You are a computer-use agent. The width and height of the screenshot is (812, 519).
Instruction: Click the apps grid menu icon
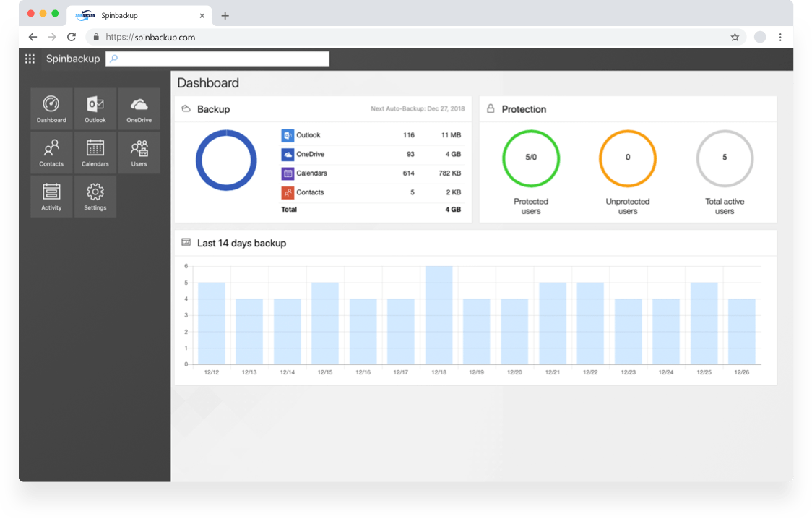pos(30,59)
